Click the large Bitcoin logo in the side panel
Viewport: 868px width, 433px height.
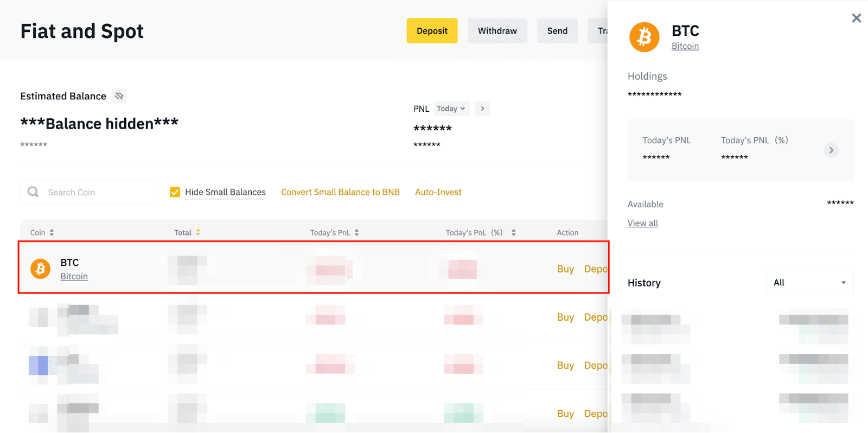[x=644, y=37]
